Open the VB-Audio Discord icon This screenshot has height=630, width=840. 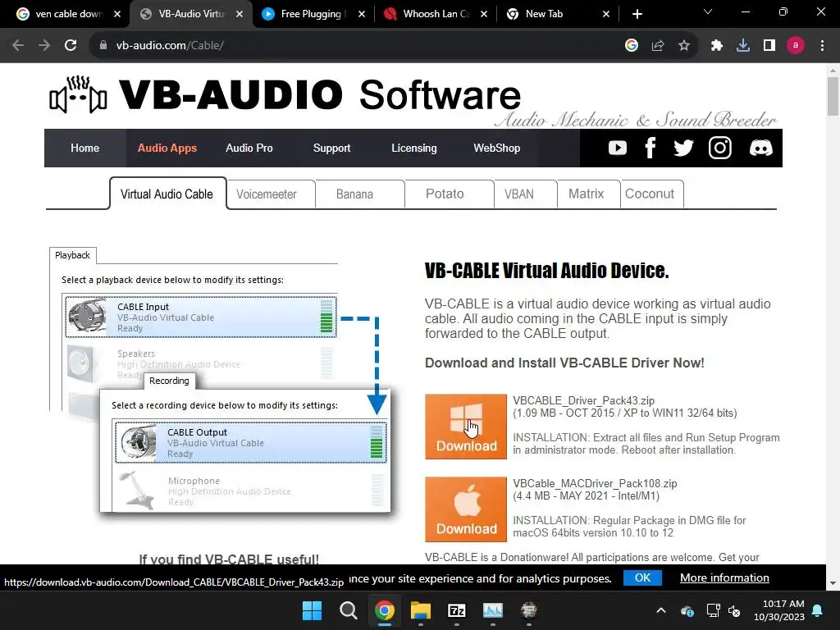[760, 148]
